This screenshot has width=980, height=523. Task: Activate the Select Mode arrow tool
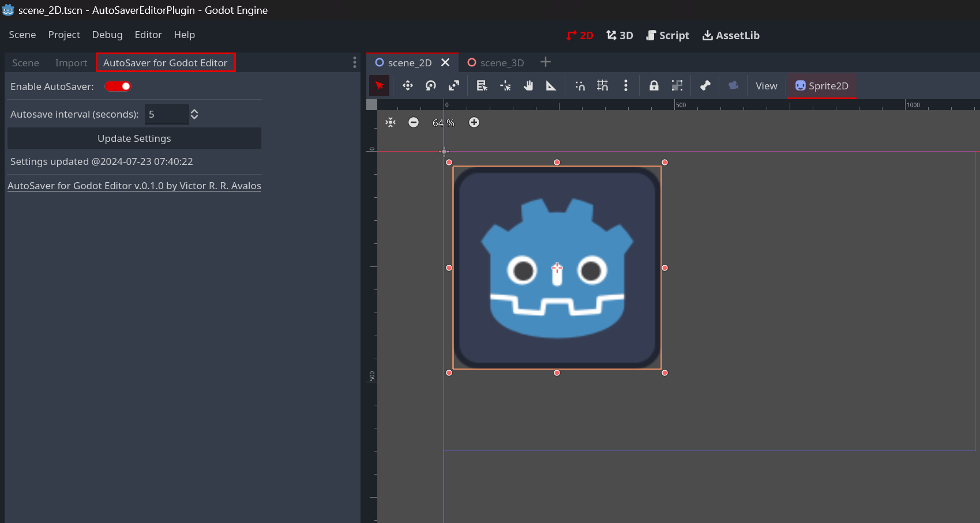coord(379,86)
